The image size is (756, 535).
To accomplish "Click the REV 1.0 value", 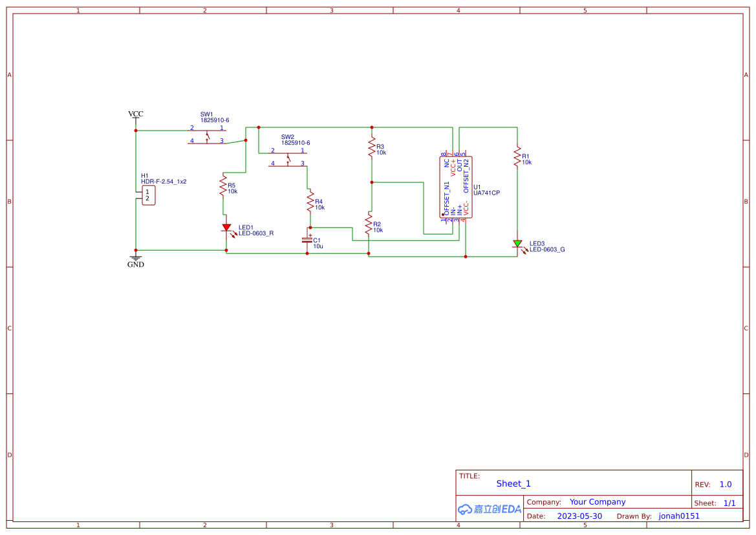I will click(724, 483).
